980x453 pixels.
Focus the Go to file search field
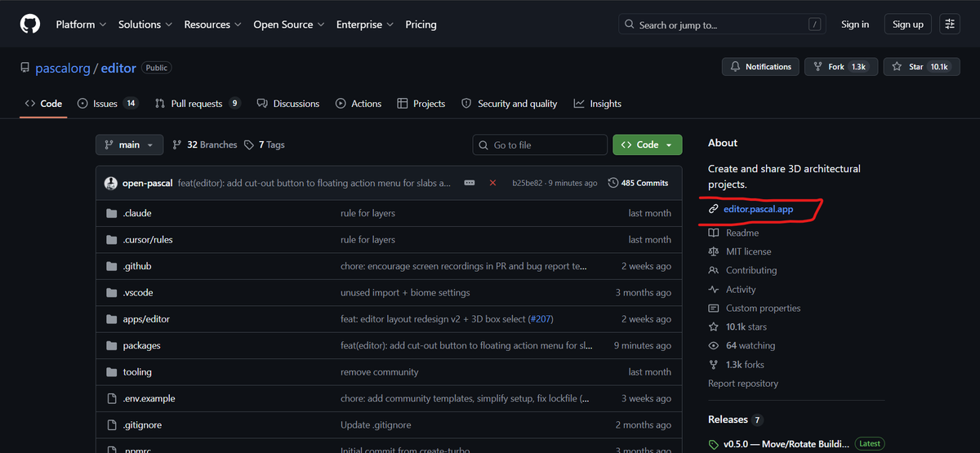click(540, 144)
